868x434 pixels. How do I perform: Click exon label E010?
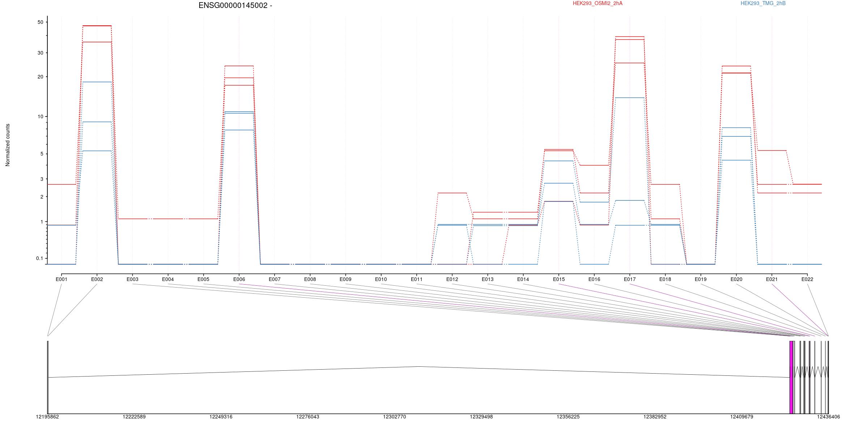pos(381,279)
